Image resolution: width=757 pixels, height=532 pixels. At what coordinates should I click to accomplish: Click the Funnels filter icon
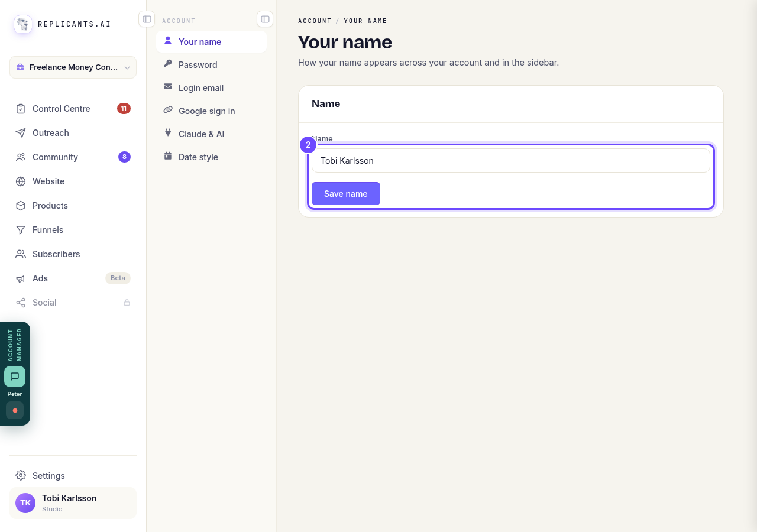click(21, 230)
